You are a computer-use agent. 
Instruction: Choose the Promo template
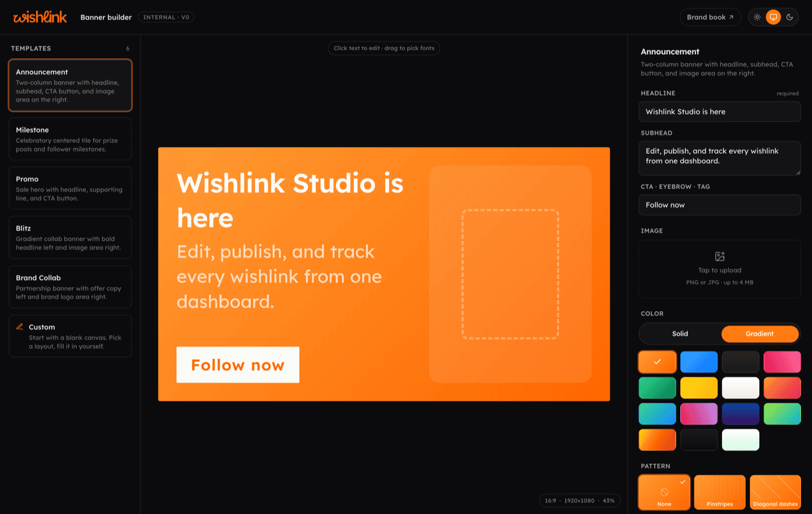point(70,188)
